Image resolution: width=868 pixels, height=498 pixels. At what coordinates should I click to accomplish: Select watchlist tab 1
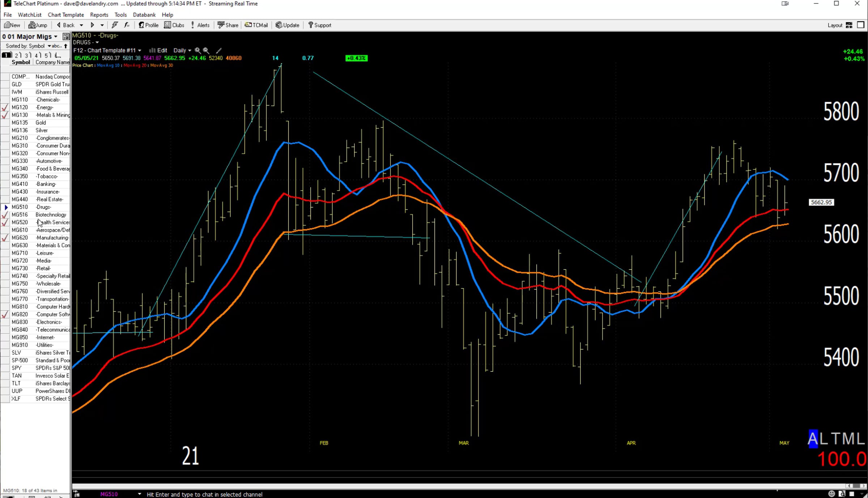click(7, 55)
